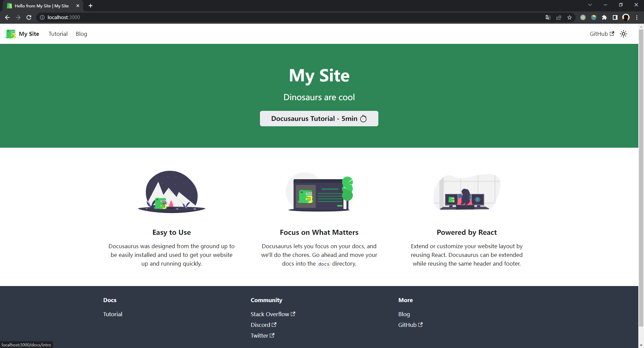This screenshot has width=644, height=348.
Task: Click the Community footer heading
Action: click(266, 300)
